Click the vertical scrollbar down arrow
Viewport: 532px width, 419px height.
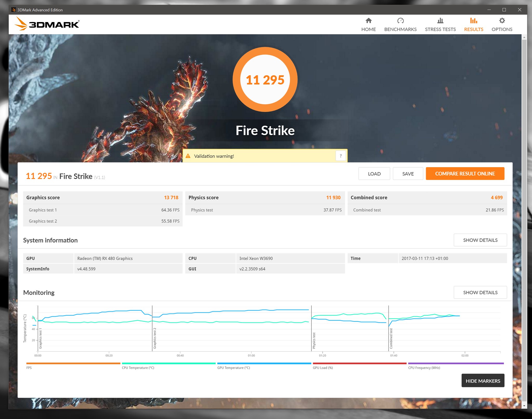(x=524, y=406)
